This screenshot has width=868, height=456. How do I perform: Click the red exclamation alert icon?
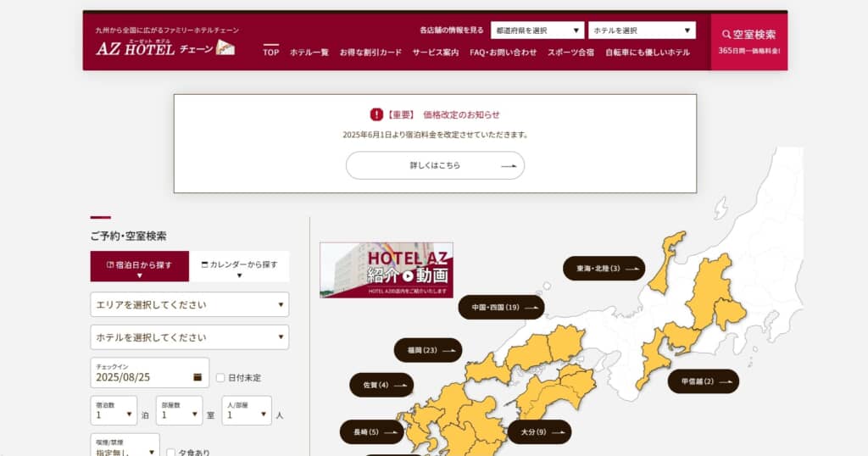tap(376, 114)
